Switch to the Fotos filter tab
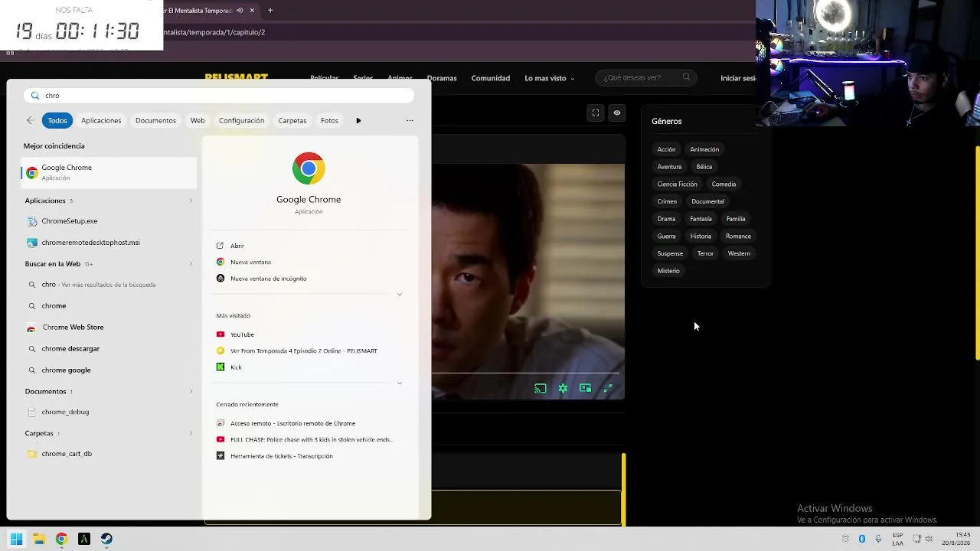 tap(329, 120)
